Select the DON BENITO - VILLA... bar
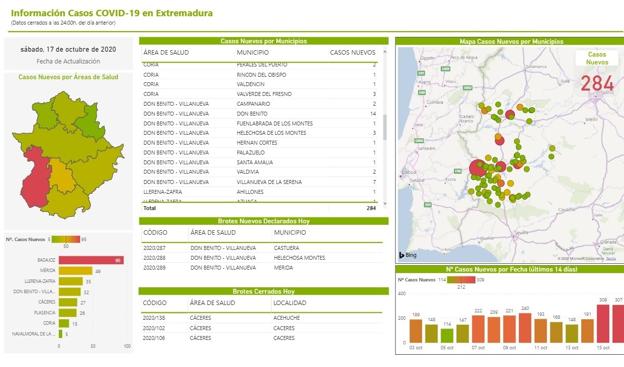The width and height of the screenshot is (624, 367). 70,292
